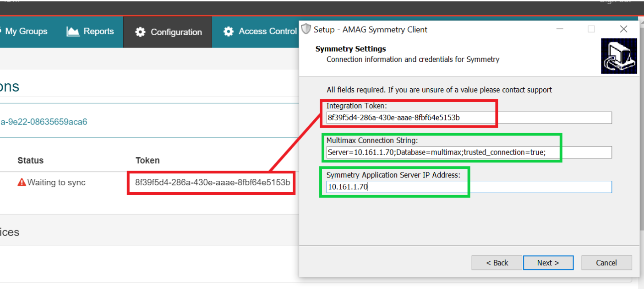Click into the Multimax Connection String field
The width and height of the screenshot is (644, 291).
469,152
